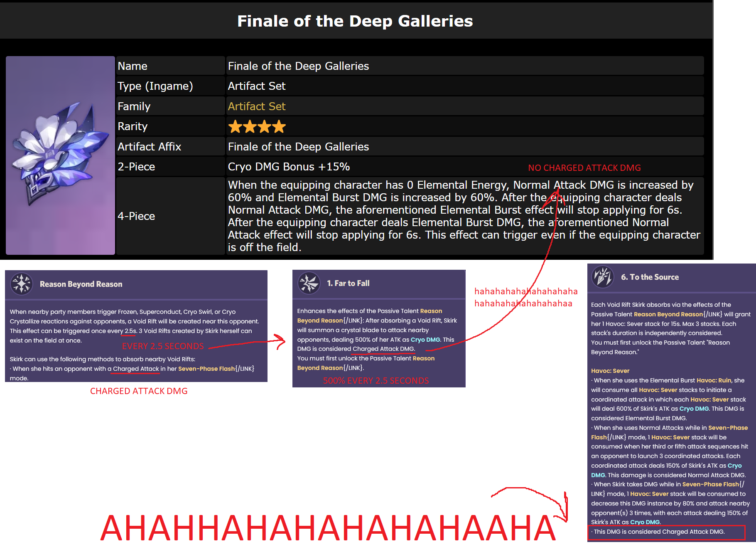The width and height of the screenshot is (756, 552).
Task: Click 'Cryo DMG' link in Far to Fall panel
Action: [x=425, y=340]
